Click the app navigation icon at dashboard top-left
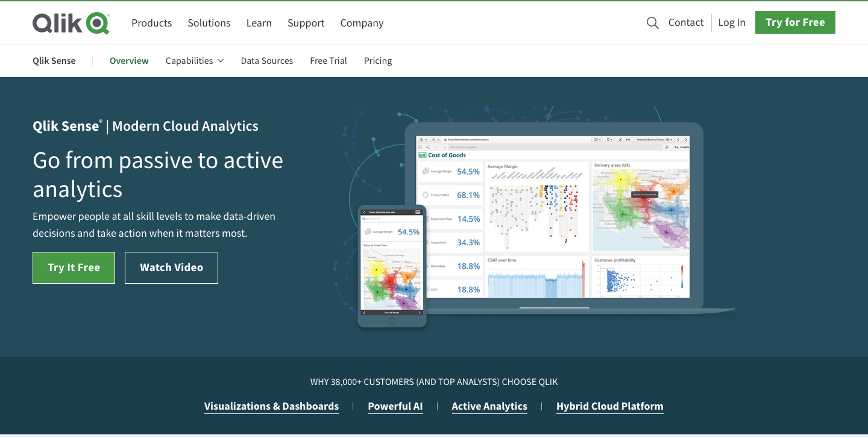Viewport: 868px width, 438px height. click(x=421, y=140)
